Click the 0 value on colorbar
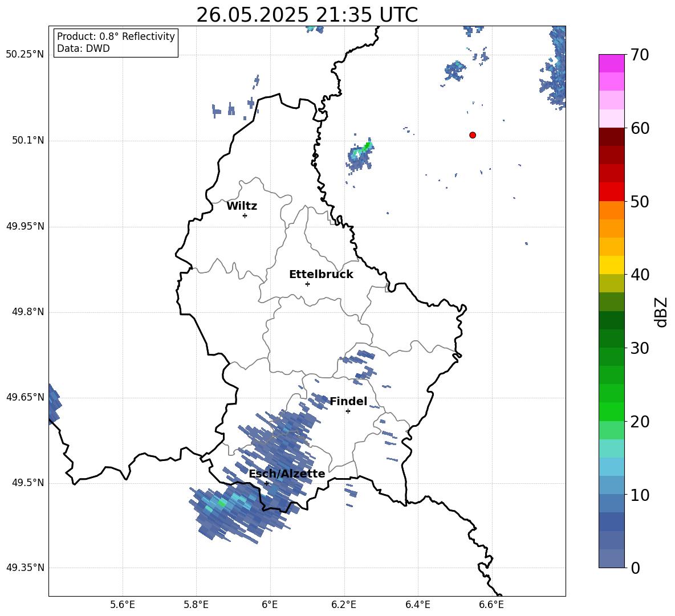The width and height of the screenshot is (675, 616). [636, 568]
